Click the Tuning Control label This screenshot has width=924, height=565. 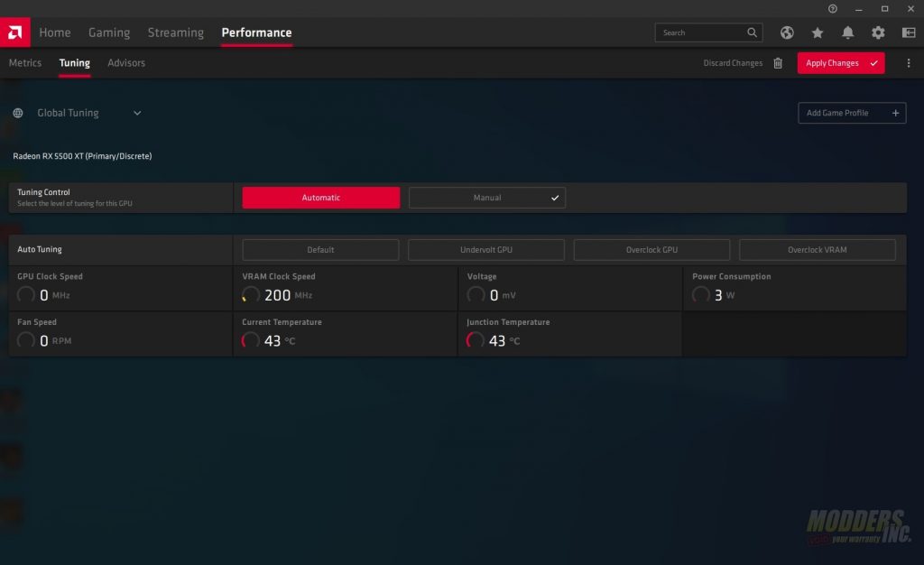[x=43, y=192]
